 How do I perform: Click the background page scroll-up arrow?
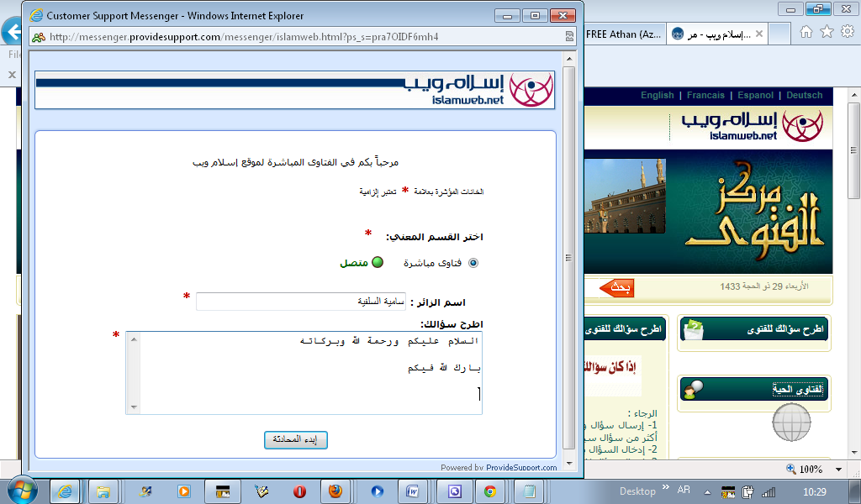pyautogui.click(x=854, y=95)
